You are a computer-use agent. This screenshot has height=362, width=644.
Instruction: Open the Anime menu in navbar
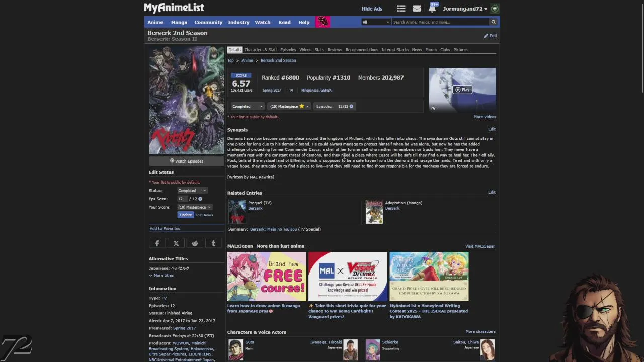tap(155, 22)
